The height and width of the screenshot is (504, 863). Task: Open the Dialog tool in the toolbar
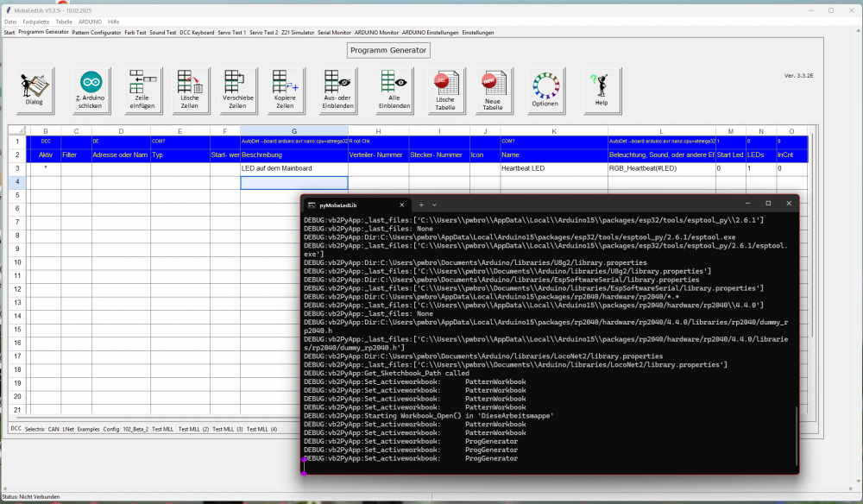(x=35, y=91)
